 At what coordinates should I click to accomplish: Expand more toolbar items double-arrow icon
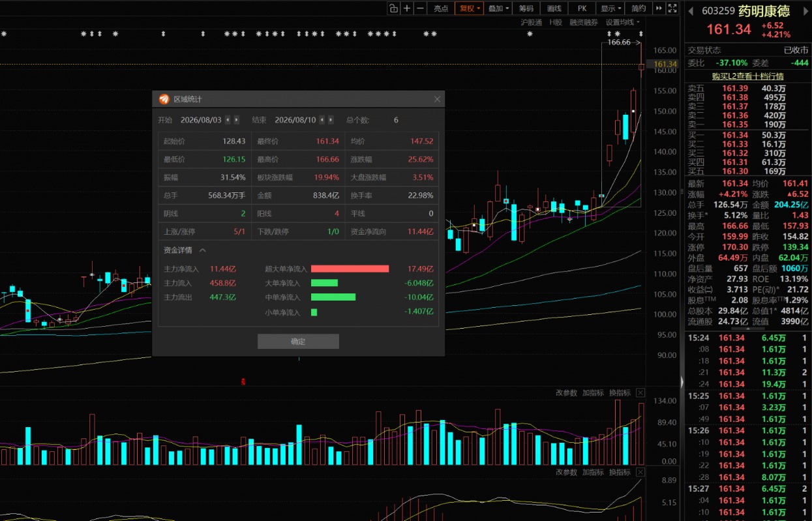[658, 8]
